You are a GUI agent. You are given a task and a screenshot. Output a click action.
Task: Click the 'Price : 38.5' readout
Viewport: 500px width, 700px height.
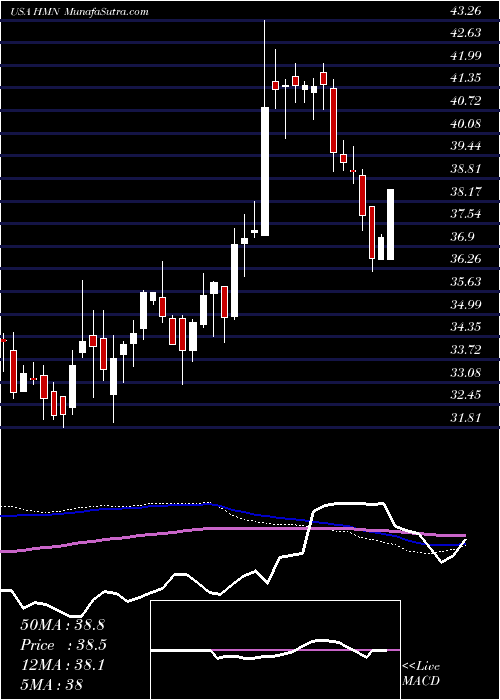tap(63, 645)
